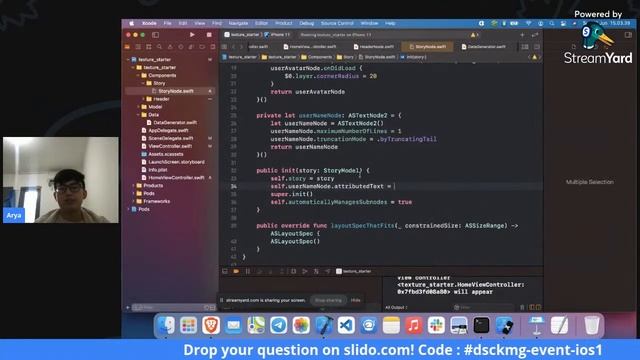The image size is (640, 360).
Task: Open the Product menu
Action: click(x=284, y=23)
